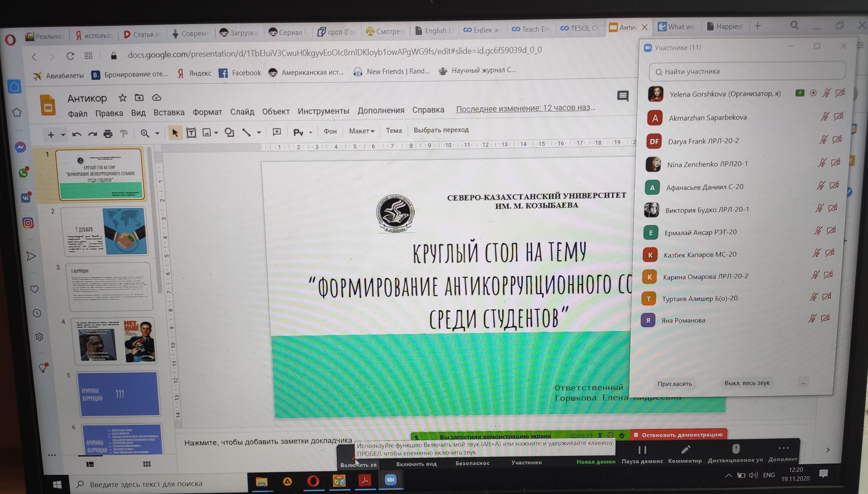
Task: Star the Антикор presentation
Action: (x=122, y=98)
